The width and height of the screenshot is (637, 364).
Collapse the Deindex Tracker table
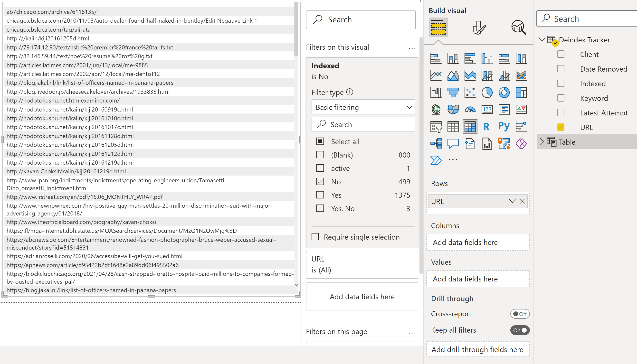click(542, 40)
